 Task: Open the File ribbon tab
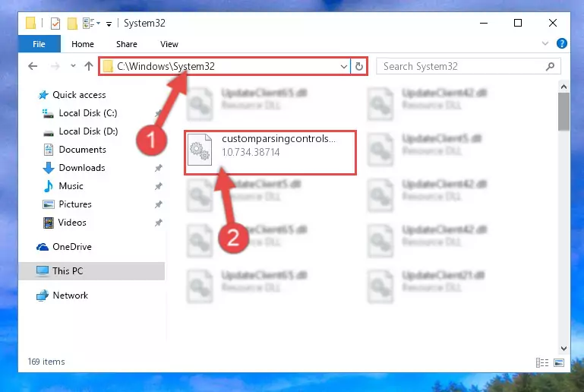click(x=39, y=44)
